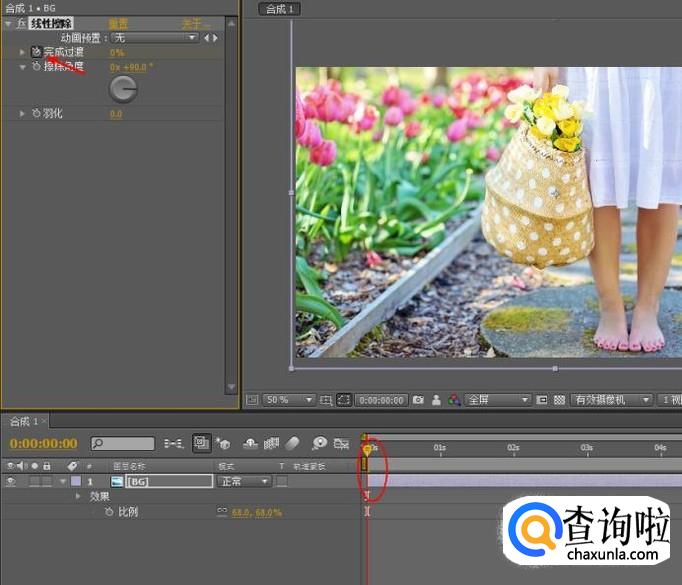Open the 50% magnification dropdown
The width and height of the screenshot is (682, 585).
pos(289,400)
